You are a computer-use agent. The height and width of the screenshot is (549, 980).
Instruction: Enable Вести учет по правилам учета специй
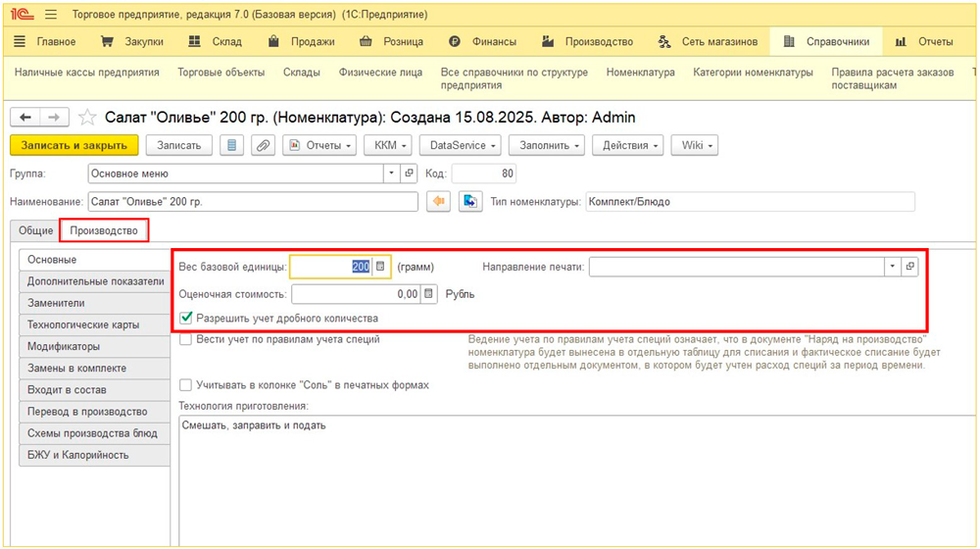(x=186, y=340)
